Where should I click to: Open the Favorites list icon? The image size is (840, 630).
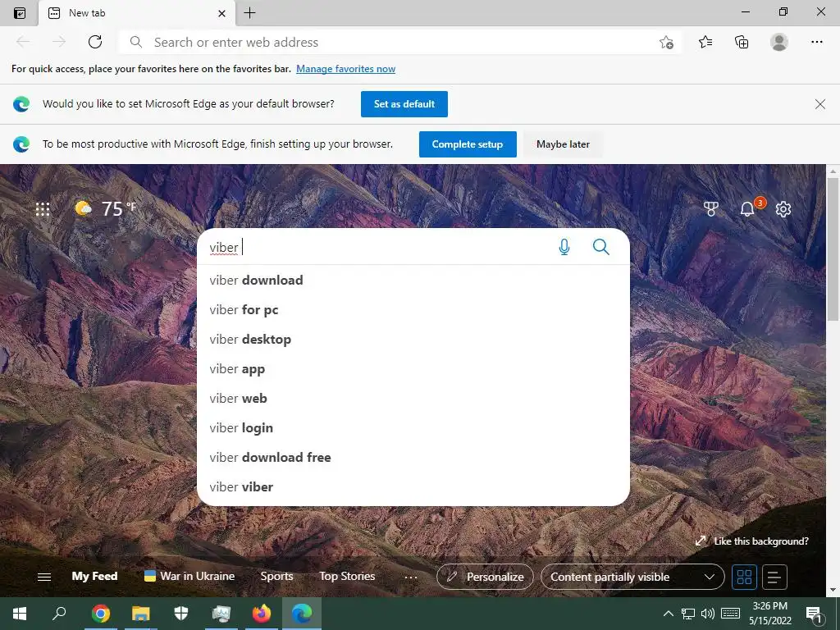coord(705,42)
